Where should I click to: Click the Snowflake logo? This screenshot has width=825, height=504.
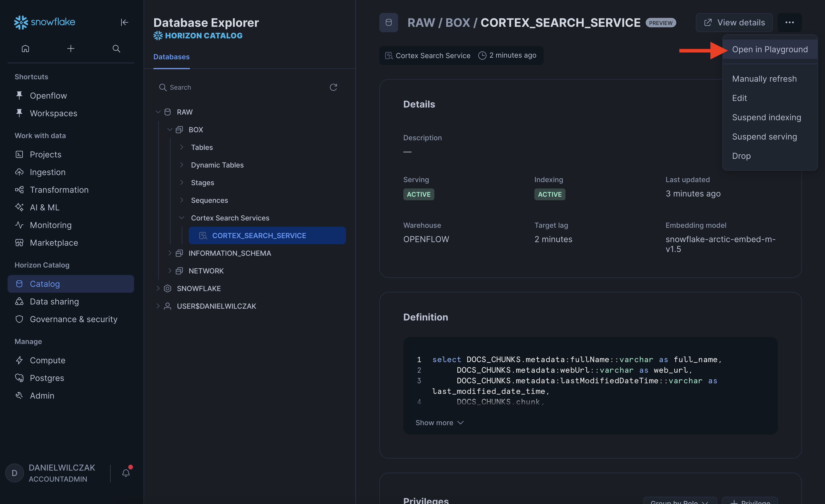[44, 22]
